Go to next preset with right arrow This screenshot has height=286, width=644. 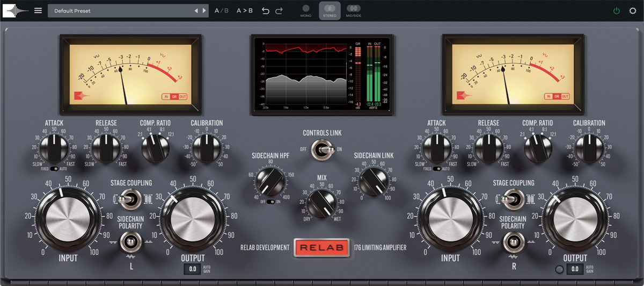204,11
